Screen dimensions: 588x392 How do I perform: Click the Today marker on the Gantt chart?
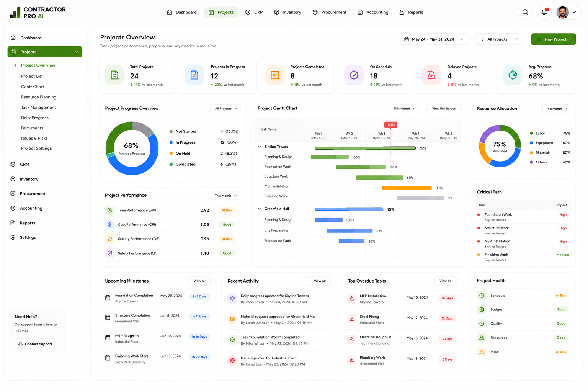[x=390, y=125]
